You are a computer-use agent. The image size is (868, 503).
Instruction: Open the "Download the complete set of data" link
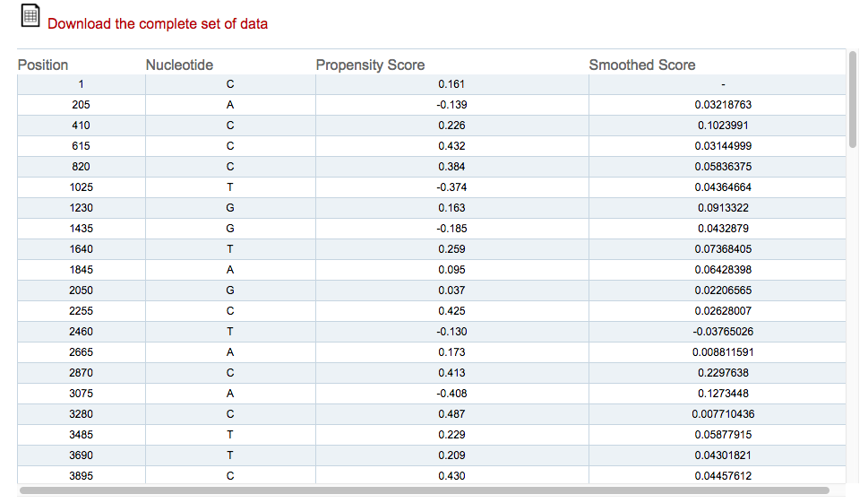(158, 23)
